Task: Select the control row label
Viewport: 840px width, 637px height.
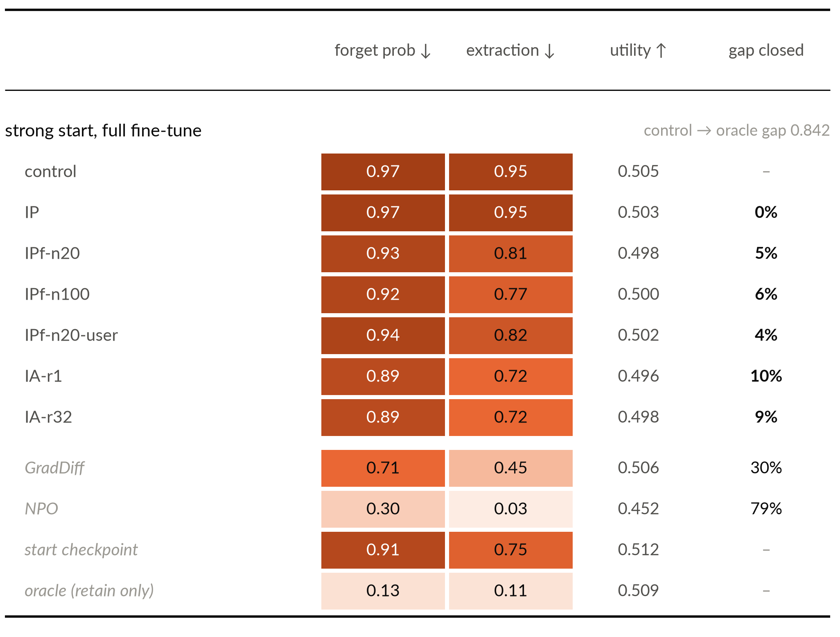Action: 50,172
